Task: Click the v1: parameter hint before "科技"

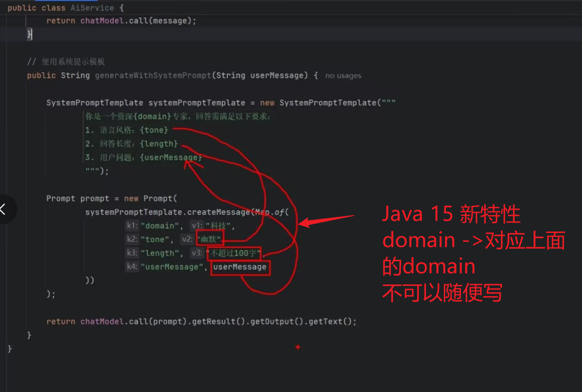Action: coord(197,226)
